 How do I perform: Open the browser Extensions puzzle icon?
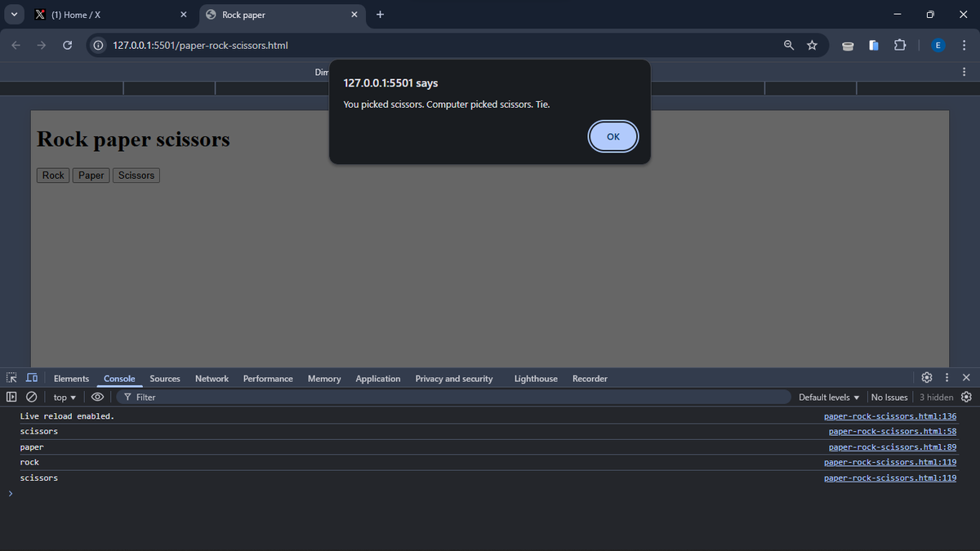[899, 45]
